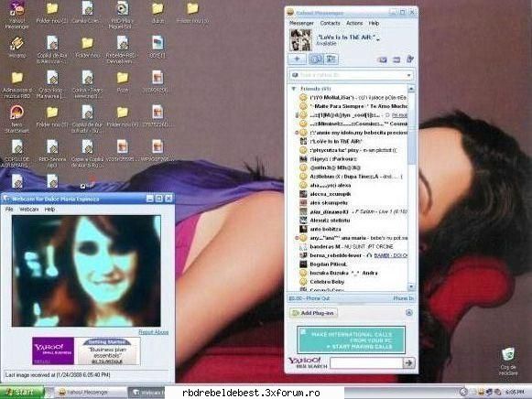The image size is (532, 399).
Task: Select contact 'Maite Para Siempre'
Action: tap(353, 106)
